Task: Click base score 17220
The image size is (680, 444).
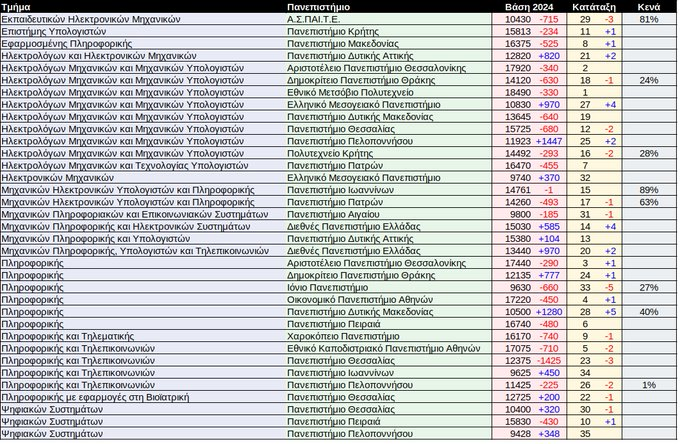Action: point(518,300)
